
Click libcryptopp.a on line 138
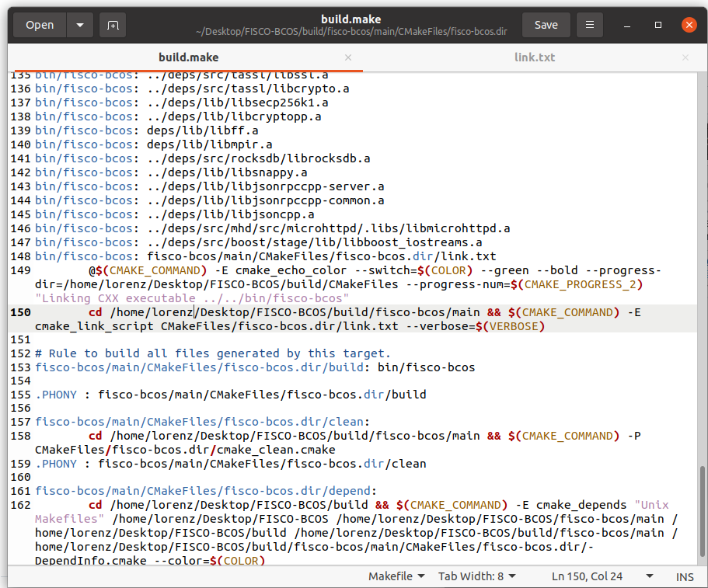coord(276,117)
